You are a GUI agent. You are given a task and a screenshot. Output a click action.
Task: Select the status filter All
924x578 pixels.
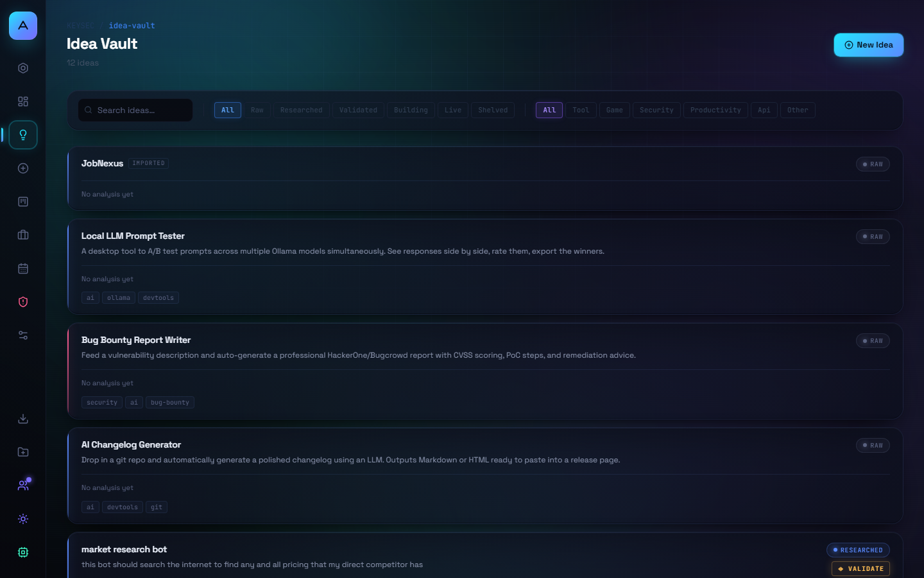[x=228, y=110]
